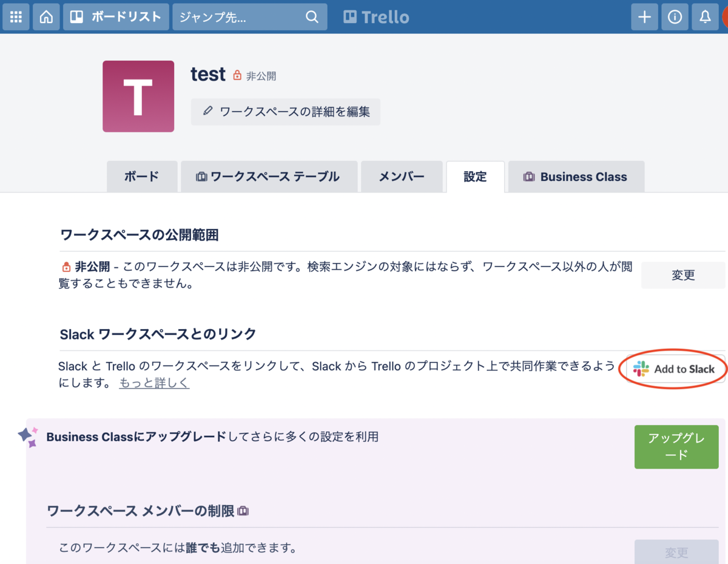The height and width of the screenshot is (564, 728).
Task: Click the ジャンプ先 search field
Action: point(237,16)
